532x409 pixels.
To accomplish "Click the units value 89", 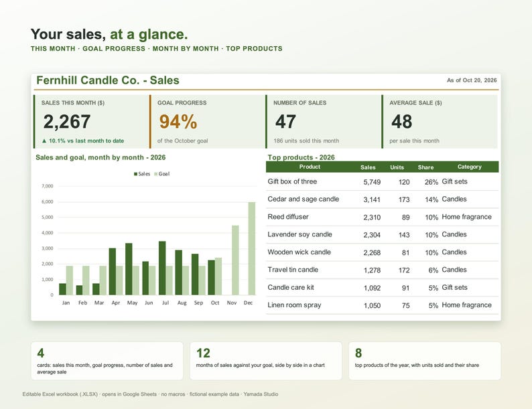I will [406, 217].
